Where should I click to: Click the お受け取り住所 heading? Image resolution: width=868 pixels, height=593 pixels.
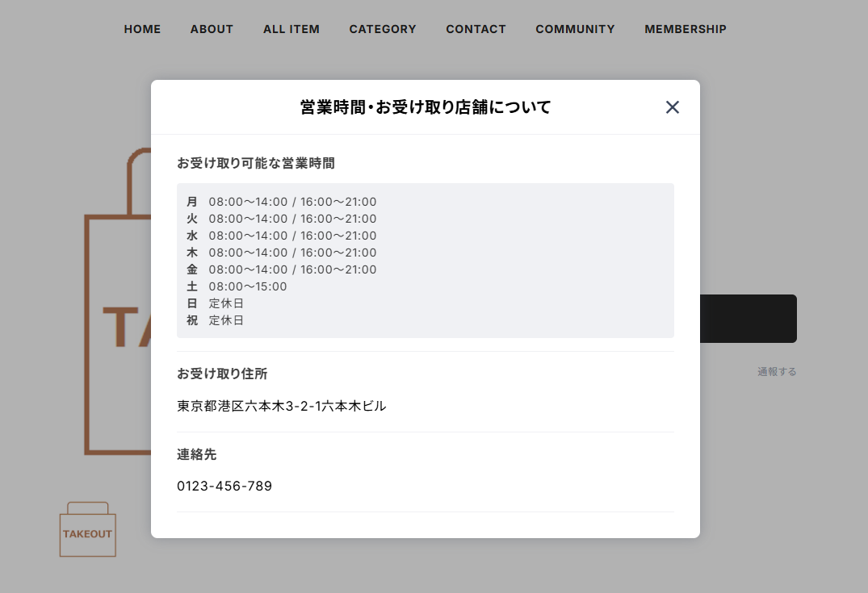coord(222,374)
